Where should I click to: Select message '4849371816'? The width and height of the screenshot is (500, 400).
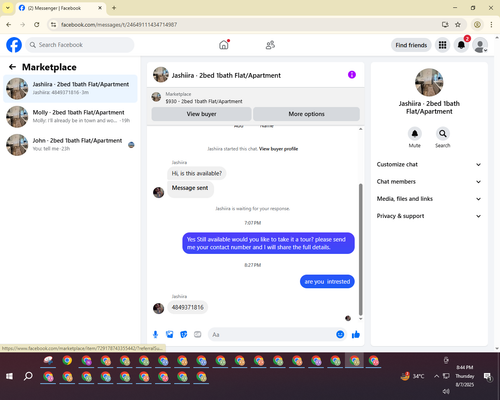coord(187,307)
